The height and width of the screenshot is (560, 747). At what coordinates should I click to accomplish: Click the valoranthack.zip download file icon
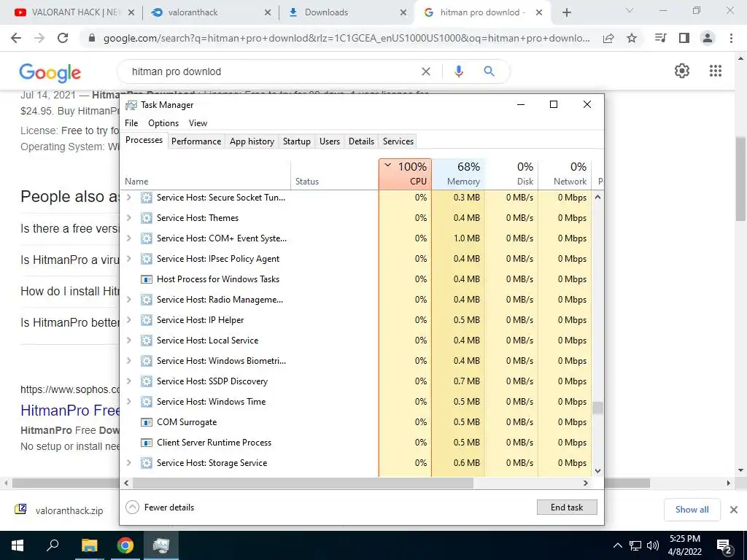[x=20, y=510]
